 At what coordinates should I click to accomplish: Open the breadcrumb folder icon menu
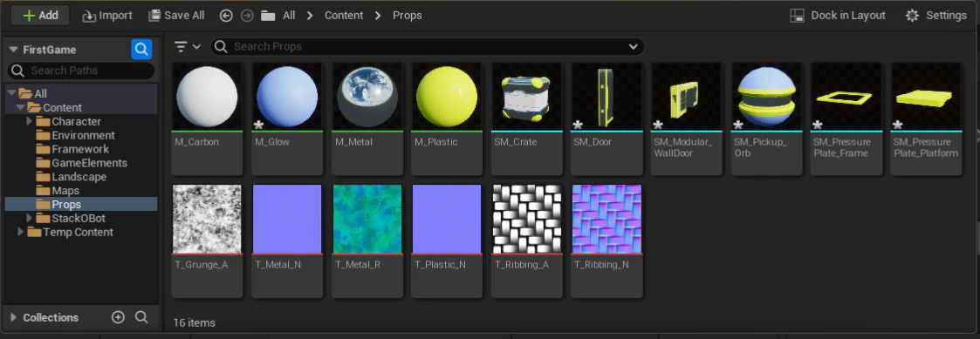coord(268,16)
